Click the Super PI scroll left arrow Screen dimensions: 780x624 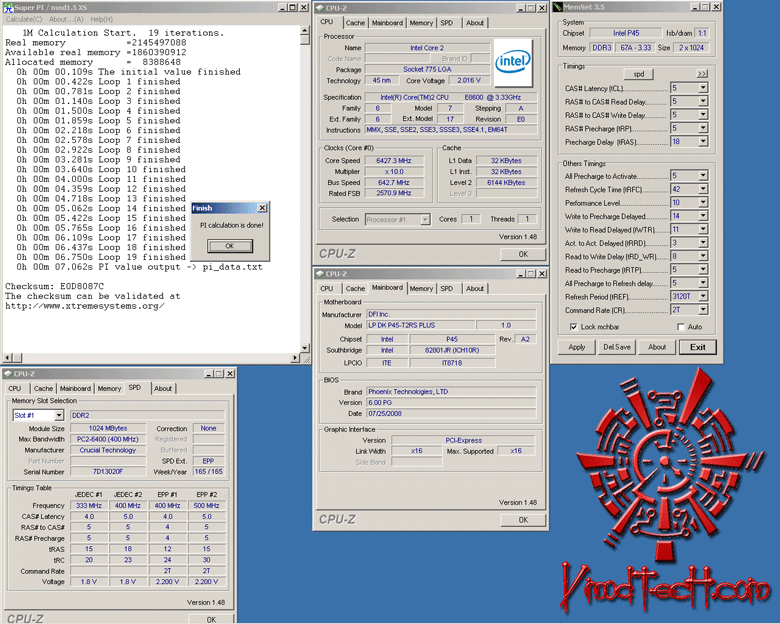(7, 357)
